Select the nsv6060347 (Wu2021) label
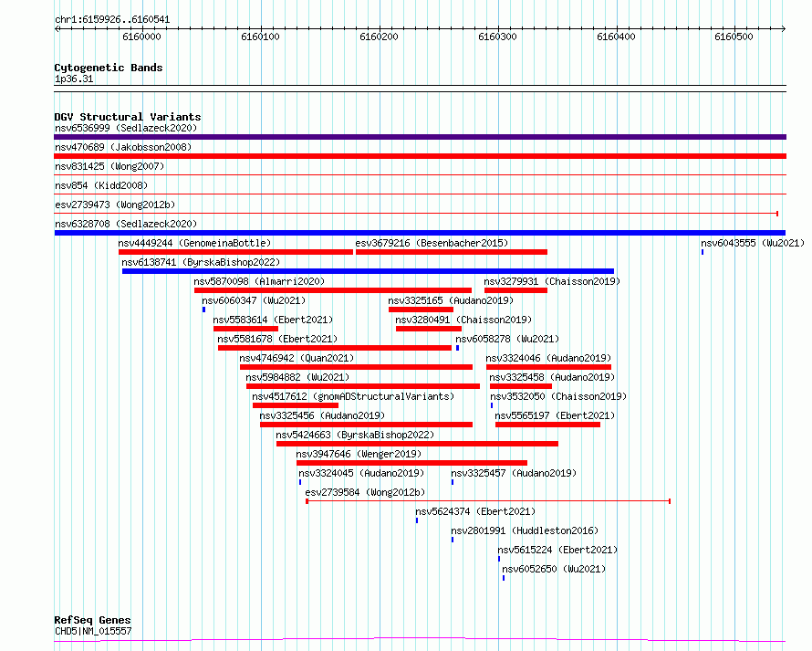This screenshot has height=651, width=812. 254,300
